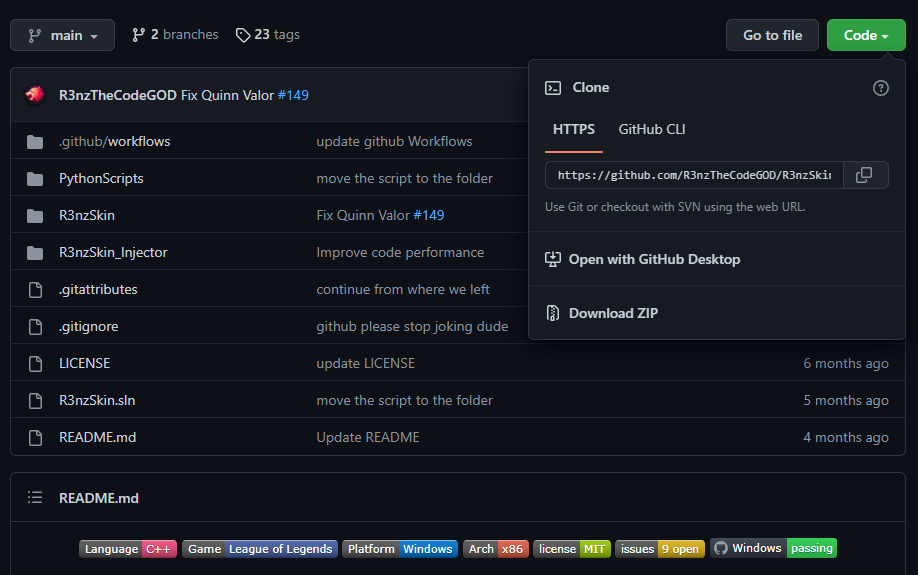Click the Platform Windows badge
Image resolution: width=918 pixels, height=575 pixels.
[x=400, y=549]
